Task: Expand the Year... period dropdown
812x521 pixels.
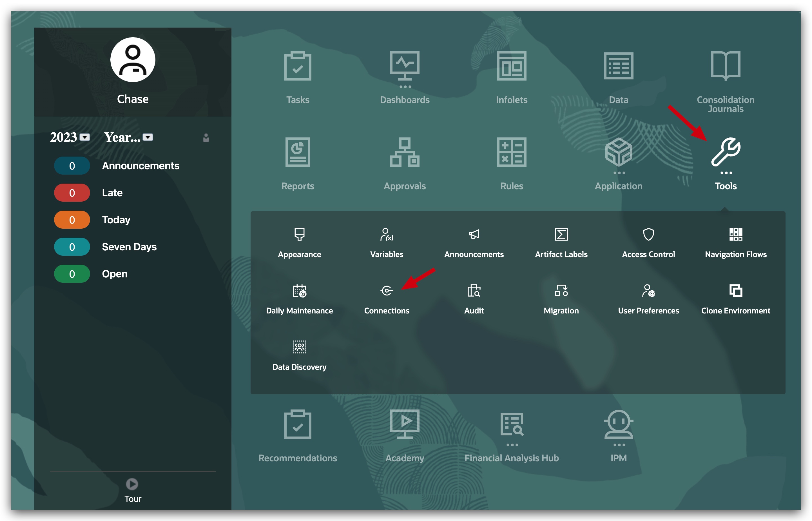Action: pos(148,137)
